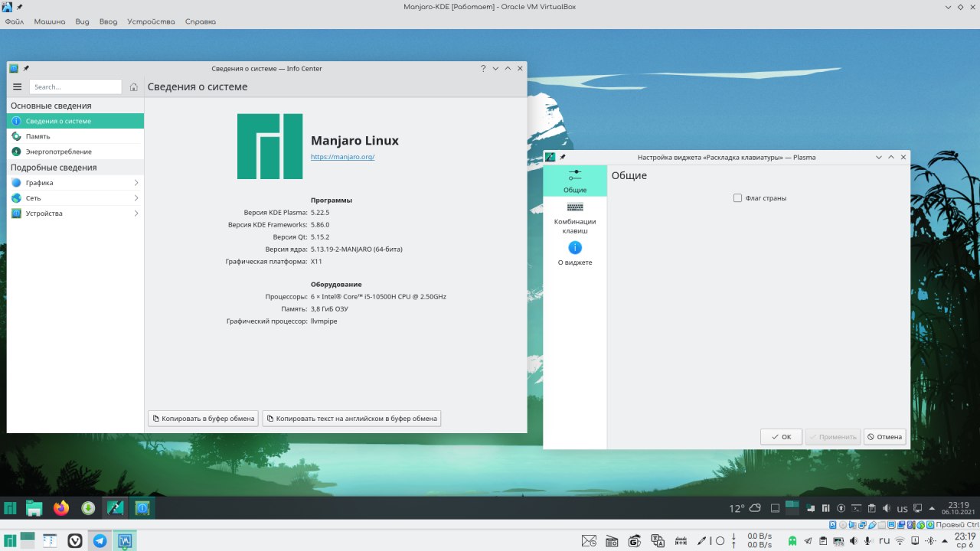This screenshot has width=980, height=551.
Task: Click the guest panel virtual desktop pager
Action: pos(792,508)
